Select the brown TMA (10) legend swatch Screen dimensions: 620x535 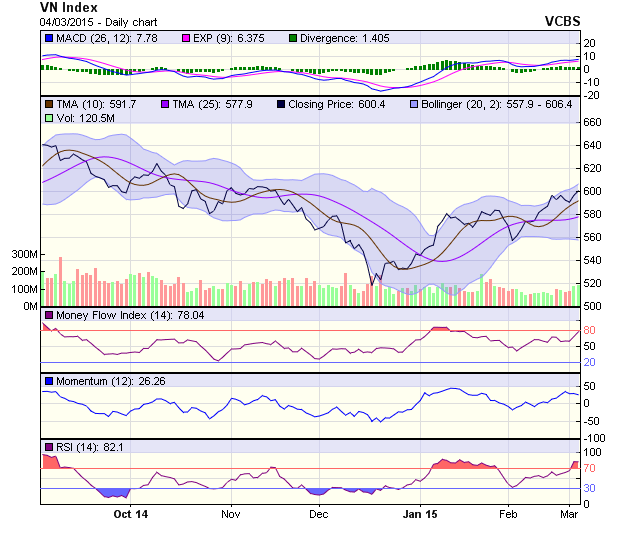point(48,103)
